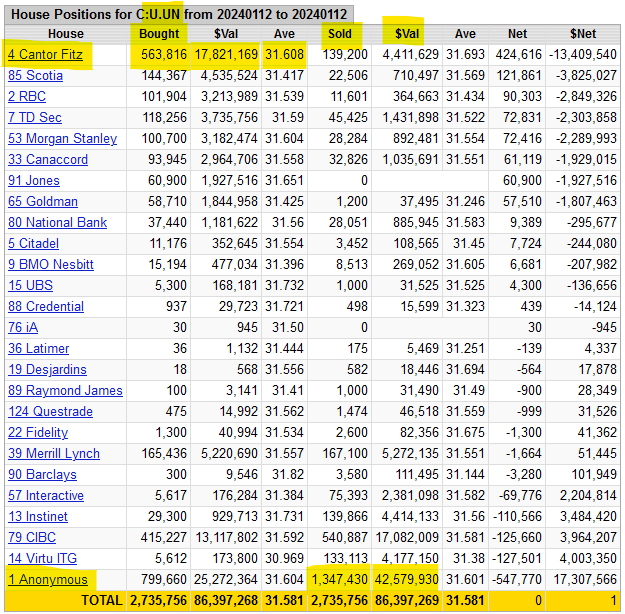The height and width of the screenshot is (614, 625).
Task: Select Cantor Fitz $Val 17,821,169
Action: click(226, 55)
